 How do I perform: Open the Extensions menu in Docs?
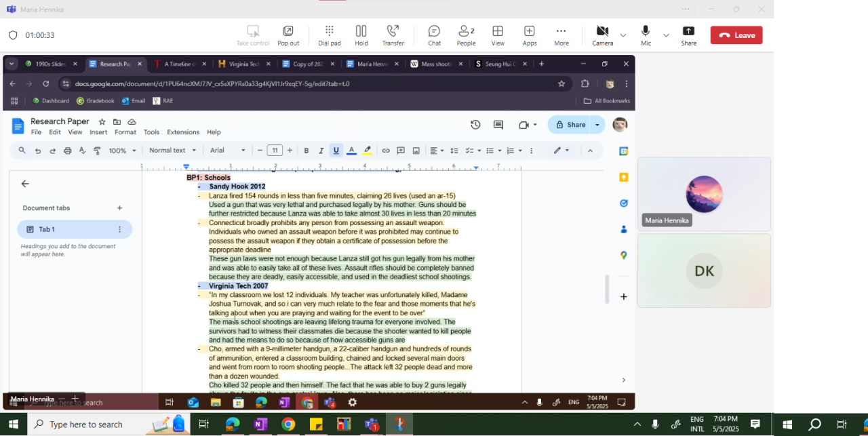(183, 132)
